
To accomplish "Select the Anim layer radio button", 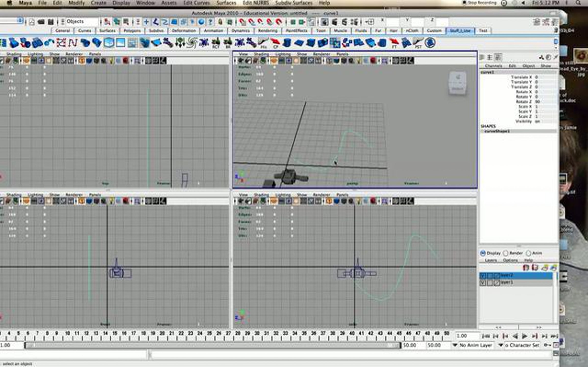I will point(528,253).
